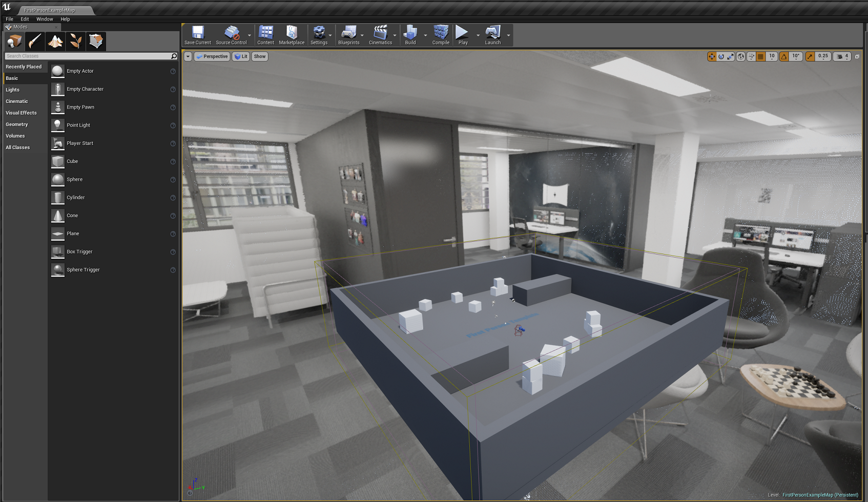Click the Show viewport button
This screenshot has width=868, height=502.
[260, 56]
